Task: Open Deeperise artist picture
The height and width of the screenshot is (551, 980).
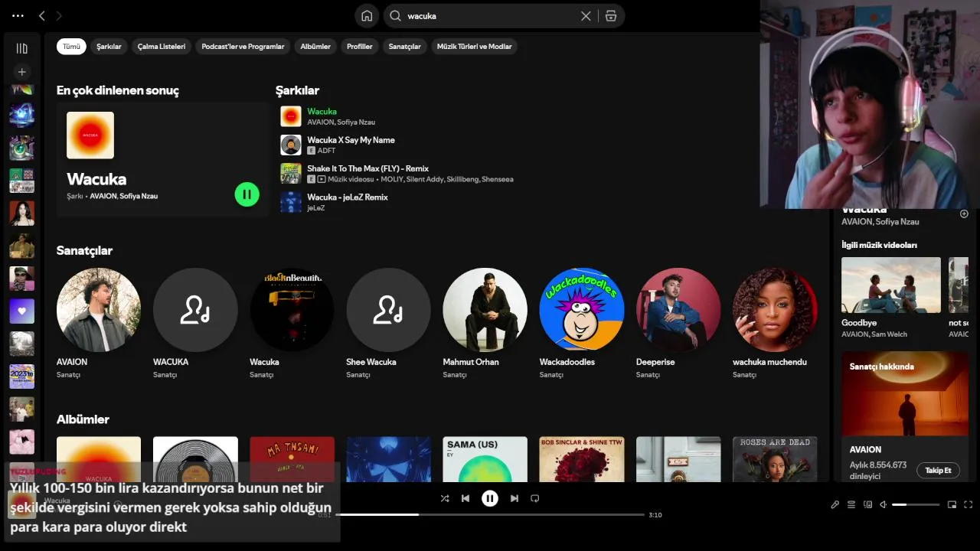Action: (x=678, y=310)
